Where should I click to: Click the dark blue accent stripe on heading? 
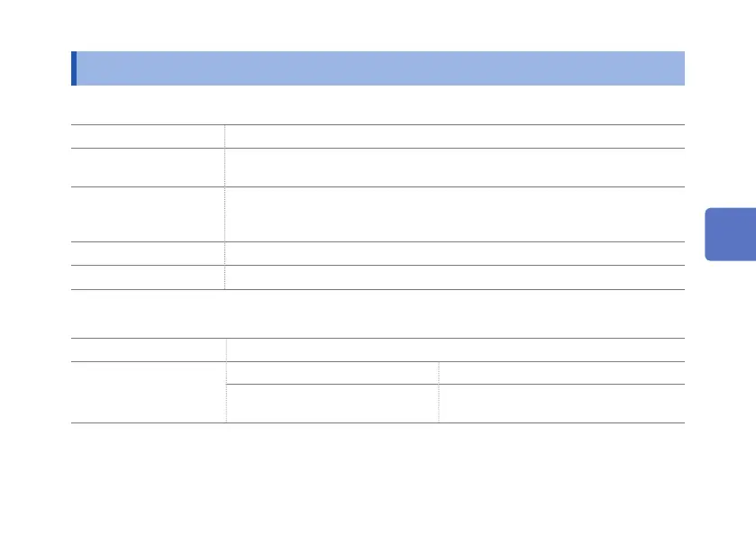click(x=74, y=68)
